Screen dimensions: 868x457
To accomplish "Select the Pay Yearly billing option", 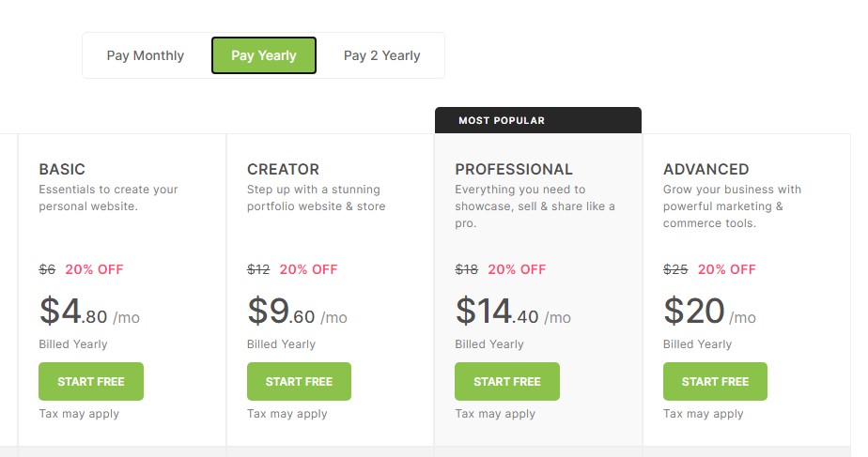I will (264, 55).
